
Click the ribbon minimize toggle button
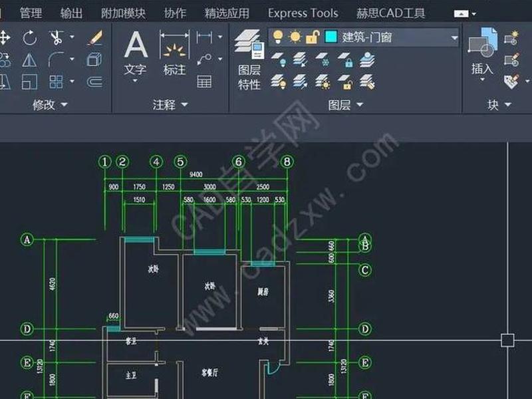pyautogui.click(x=461, y=13)
